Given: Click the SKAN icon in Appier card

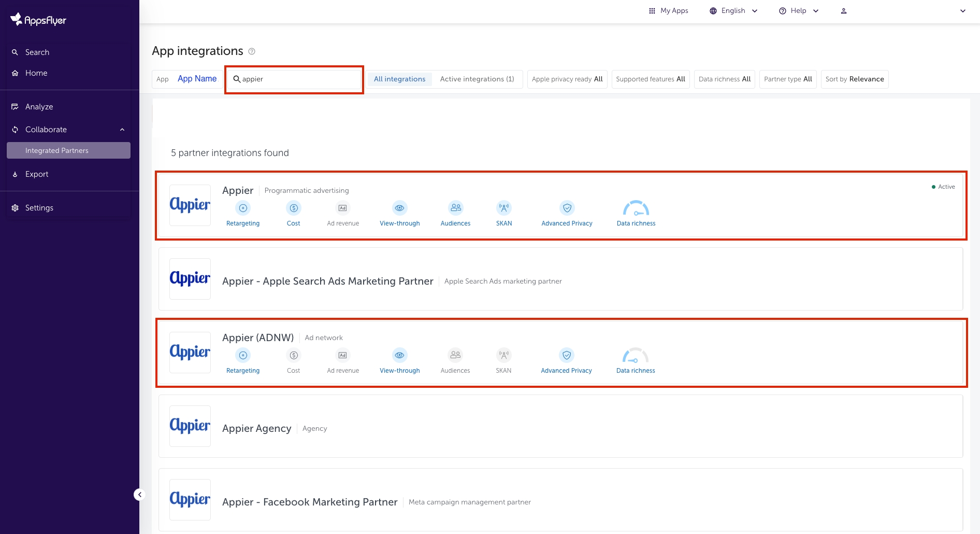Looking at the screenshot, I should pos(503,208).
